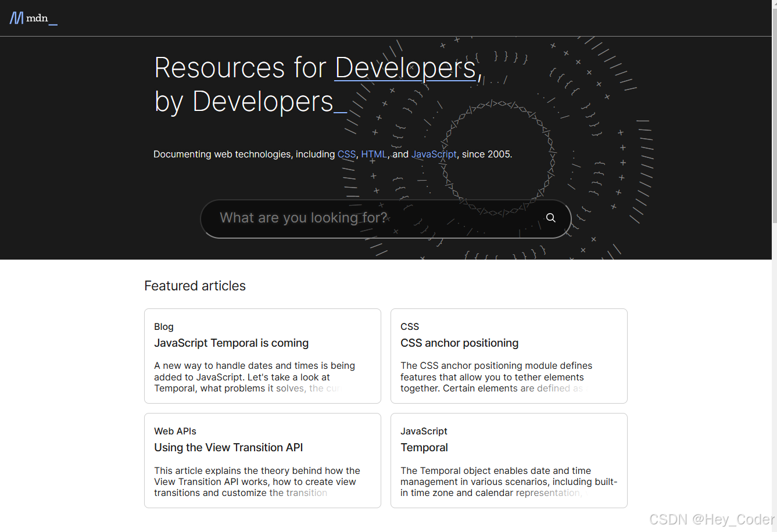This screenshot has height=532, width=777.
Task: Click the JavaScript category label on card
Action: click(424, 431)
